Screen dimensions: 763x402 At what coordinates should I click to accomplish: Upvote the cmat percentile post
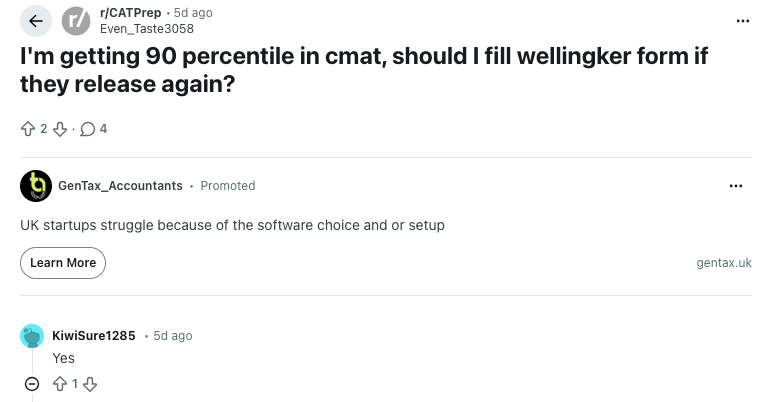(27, 128)
